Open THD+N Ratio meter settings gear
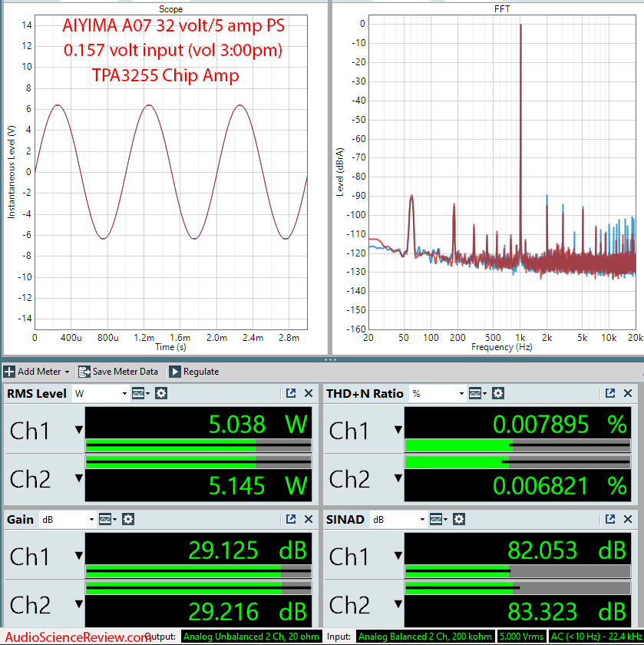Screen dimensions: 644x645 click(498, 394)
